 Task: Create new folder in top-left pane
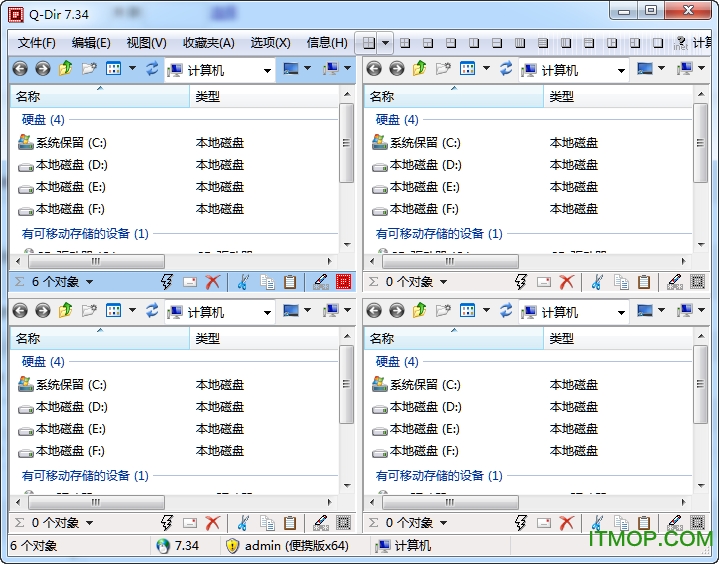(89, 69)
